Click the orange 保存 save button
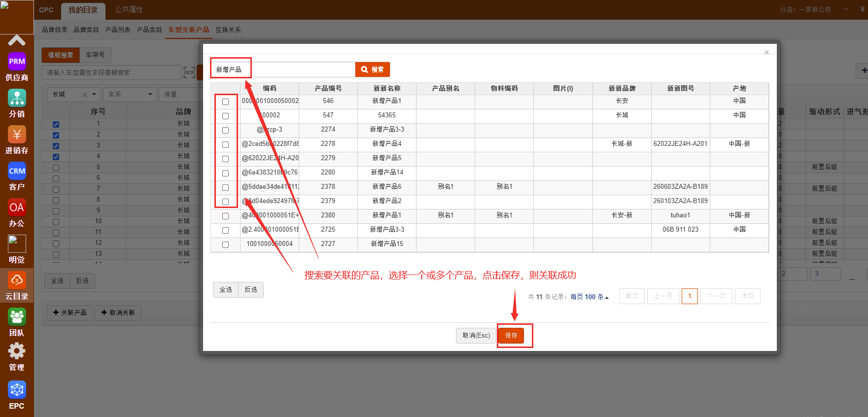This screenshot has height=417, width=868. coord(511,335)
